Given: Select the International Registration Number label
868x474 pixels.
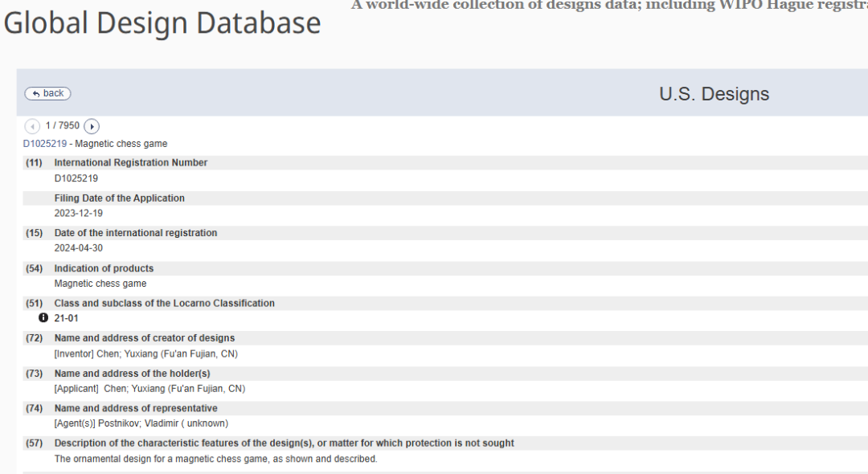Looking at the screenshot, I should [130, 162].
